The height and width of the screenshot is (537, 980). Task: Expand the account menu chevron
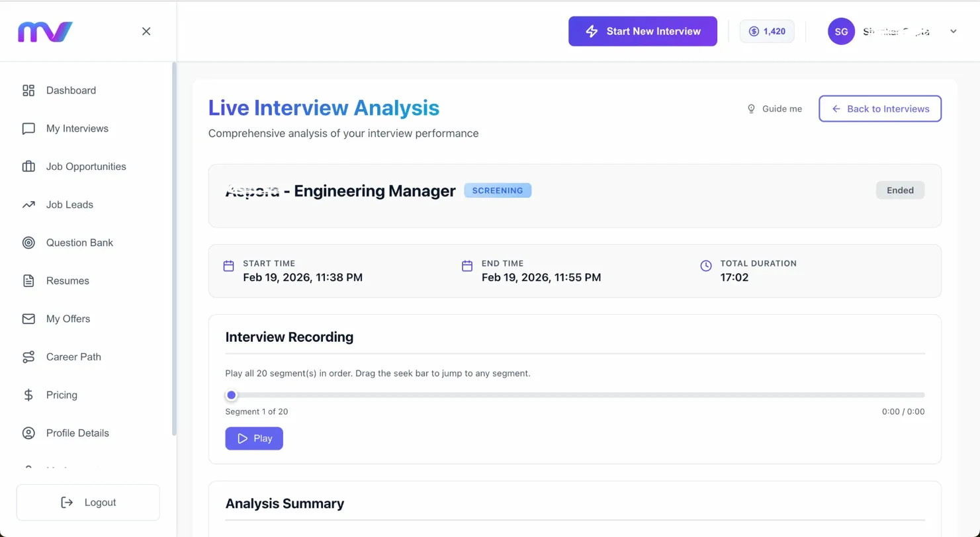(x=953, y=31)
